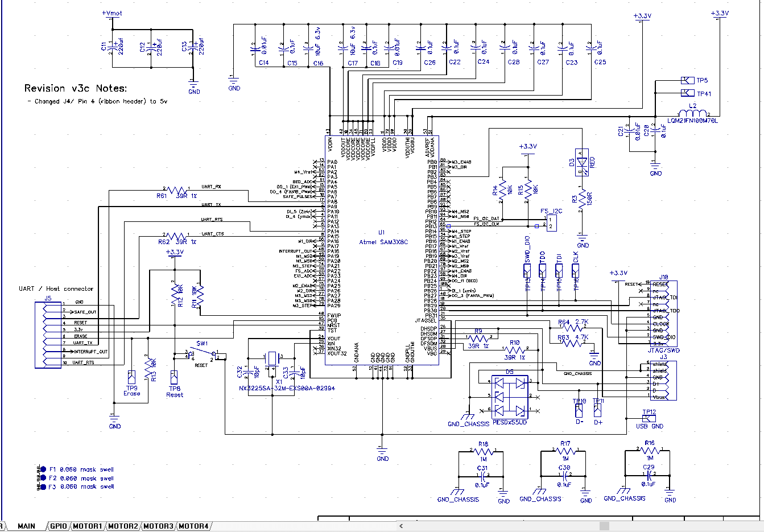Select the R18 1M resistor

[484, 452]
